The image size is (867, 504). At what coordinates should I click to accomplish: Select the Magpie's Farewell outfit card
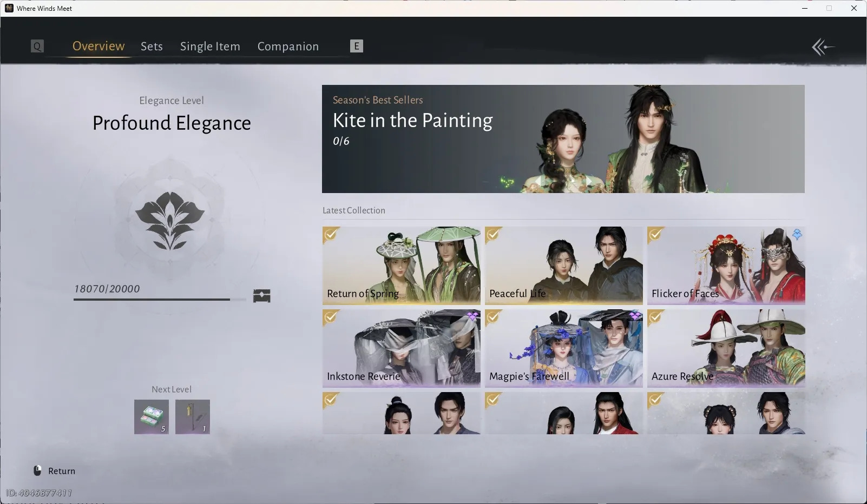564,348
